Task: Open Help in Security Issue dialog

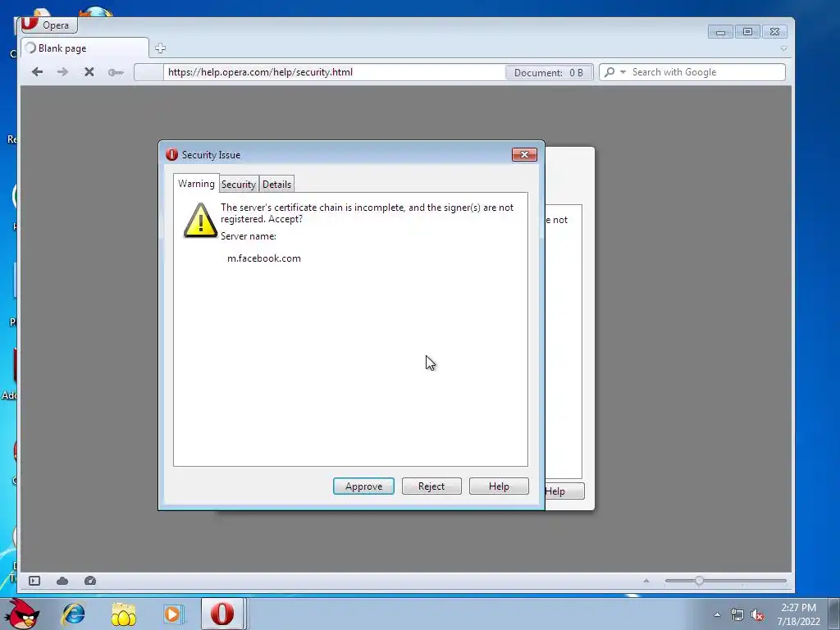Action: [x=499, y=486]
